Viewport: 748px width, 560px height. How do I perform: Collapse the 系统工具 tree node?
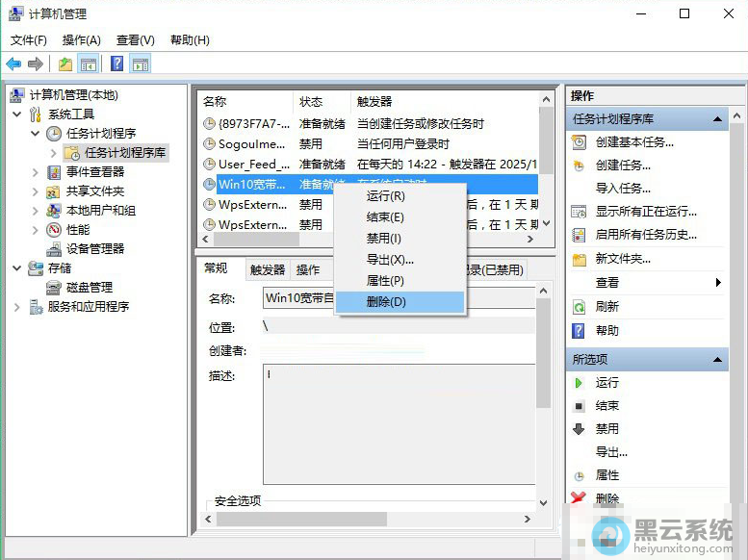(17, 115)
